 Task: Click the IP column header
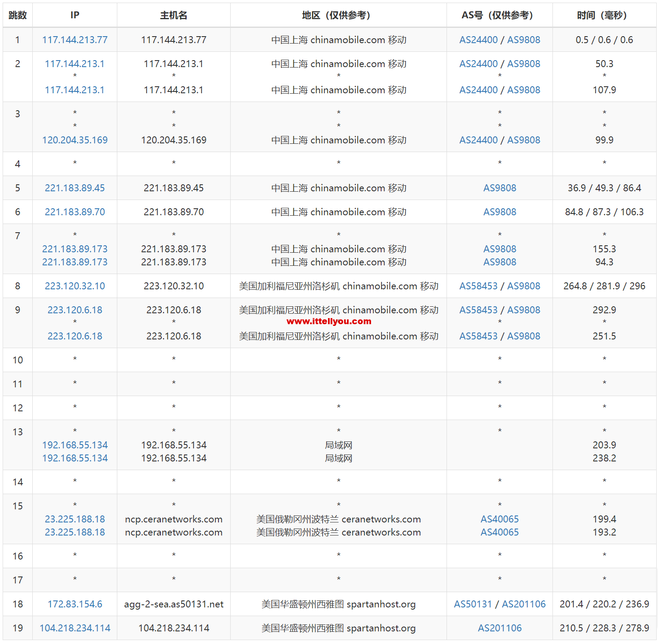coord(75,15)
